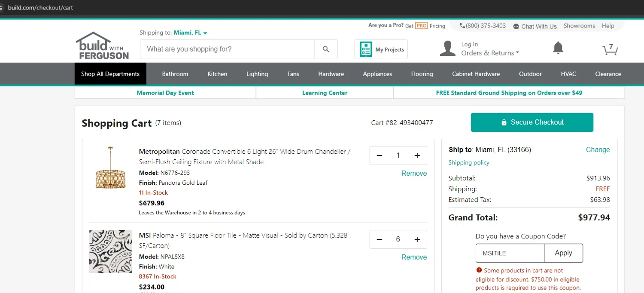Open My Projects
This screenshot has height=293, width=644.
(x=381, y=49)
